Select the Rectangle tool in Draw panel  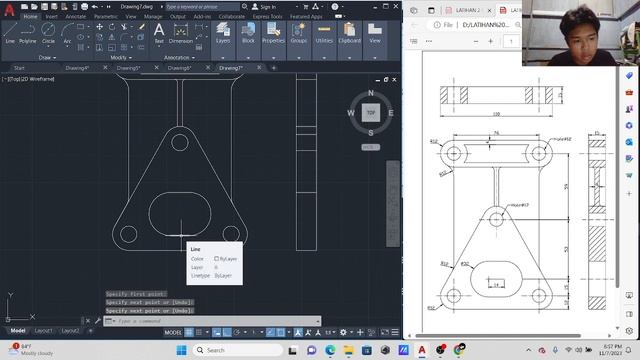(80, 27)
